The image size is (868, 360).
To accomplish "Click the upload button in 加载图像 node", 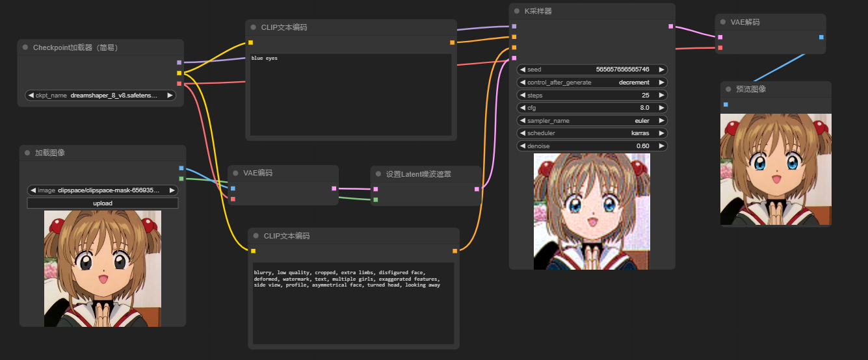I will (x=103, y=203).
